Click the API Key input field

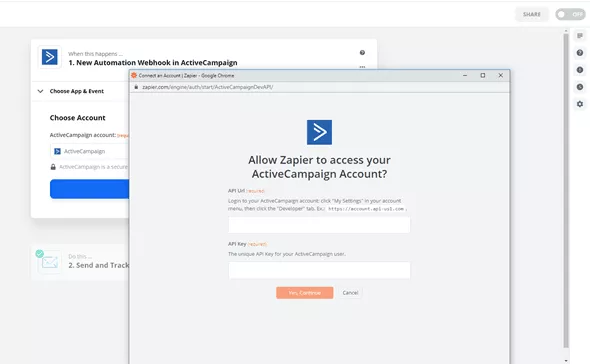[319, 270]
